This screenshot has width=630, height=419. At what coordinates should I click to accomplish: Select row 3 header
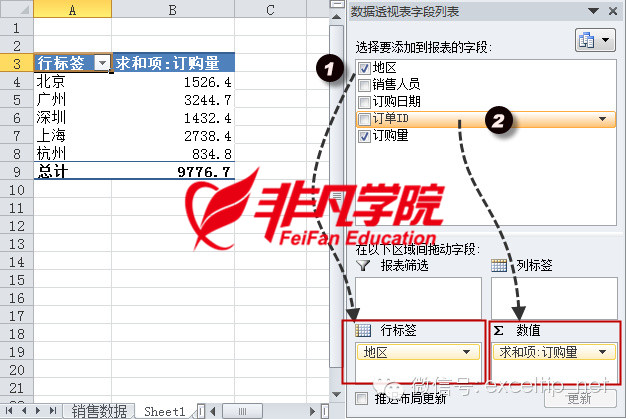[x=16, y=63]
